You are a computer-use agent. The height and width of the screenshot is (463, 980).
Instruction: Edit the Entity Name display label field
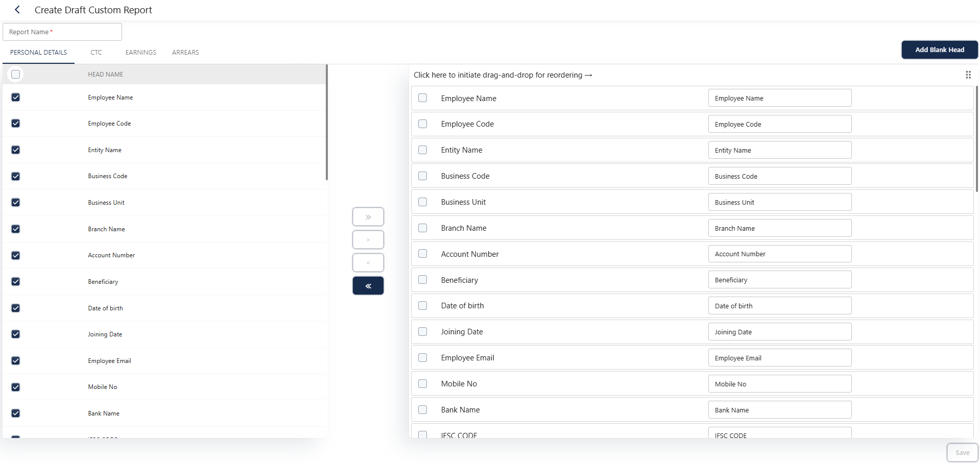780,150
